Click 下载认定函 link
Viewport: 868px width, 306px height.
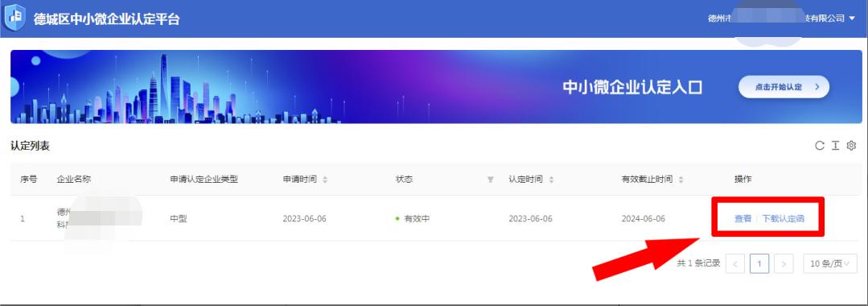[784, 218]
